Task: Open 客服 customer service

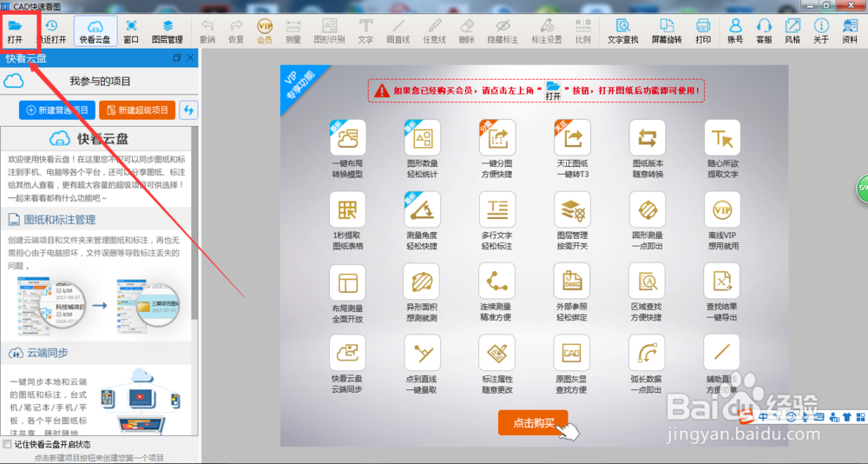Action: tap(765, 31)
